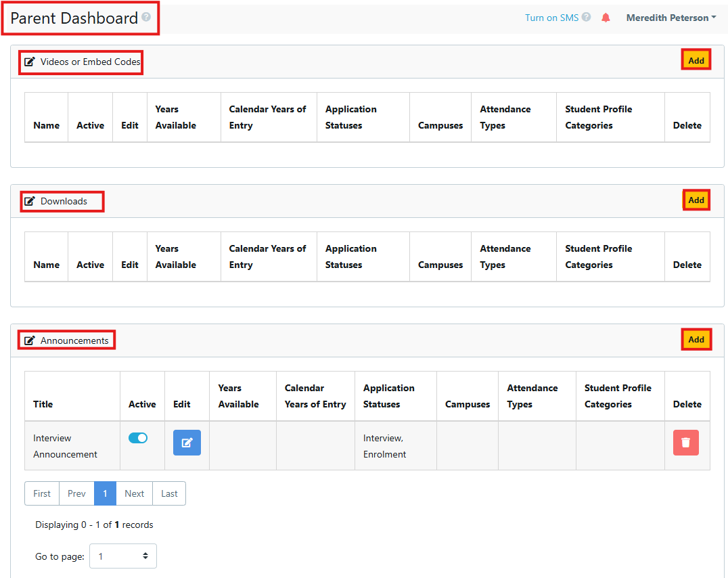The image size is (728, 578).
Task: Click the edit pencil icon beside Announcements
Action: click(x=28, y=340)
